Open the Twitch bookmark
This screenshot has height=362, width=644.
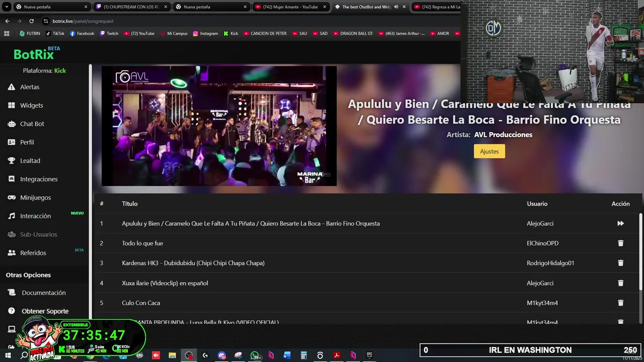coord(109,34)
